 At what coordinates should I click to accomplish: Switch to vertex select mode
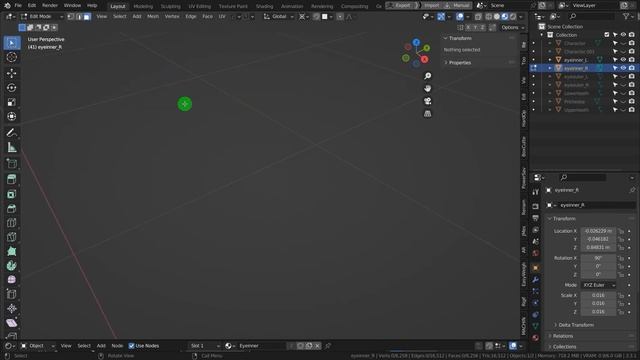(71, 16)
